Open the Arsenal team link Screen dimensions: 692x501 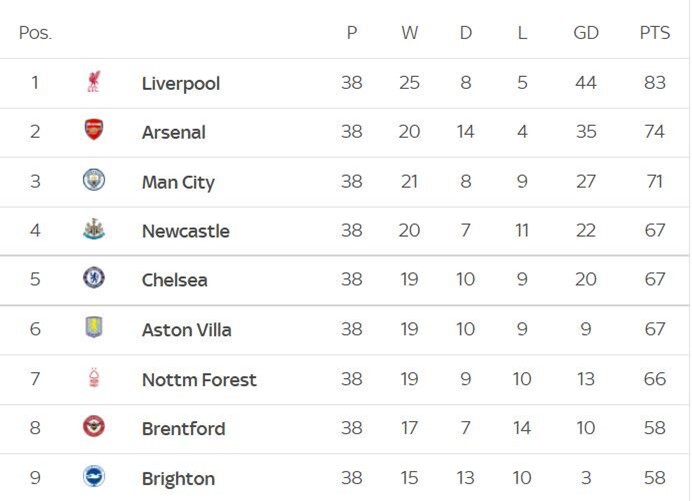(x=173, y=132)
